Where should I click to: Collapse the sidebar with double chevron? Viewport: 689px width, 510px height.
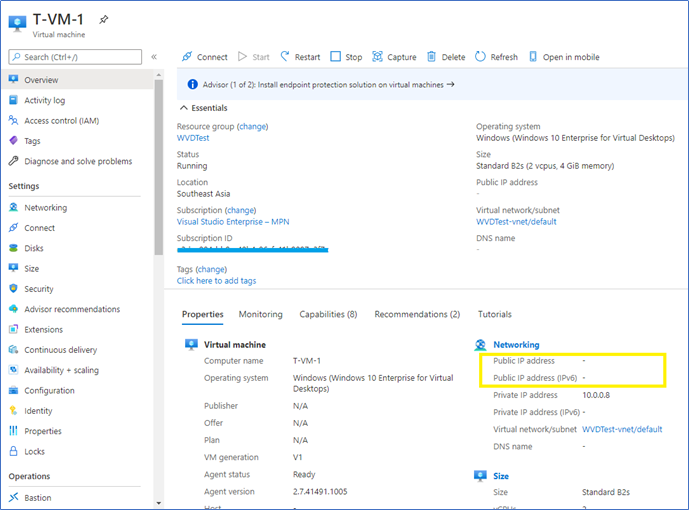(x=154, y=57)
